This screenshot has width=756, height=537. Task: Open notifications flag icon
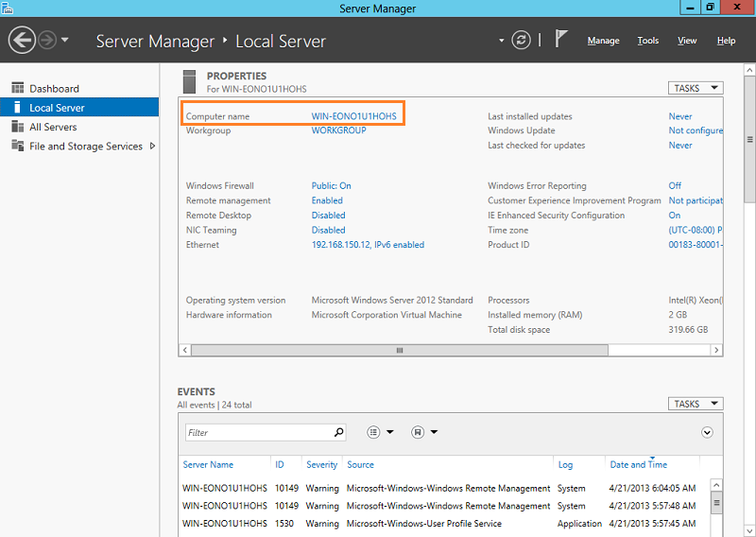click(560, 39)
